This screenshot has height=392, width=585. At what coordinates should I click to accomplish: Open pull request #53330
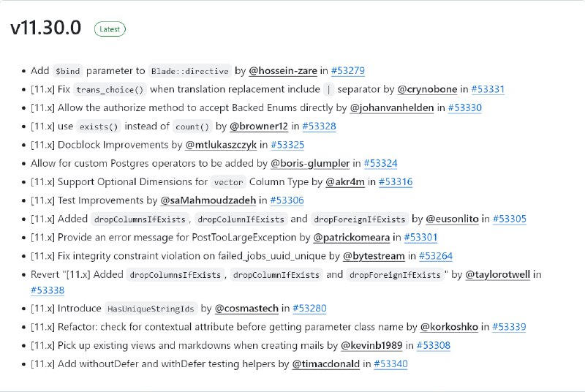tap(465, 108)
